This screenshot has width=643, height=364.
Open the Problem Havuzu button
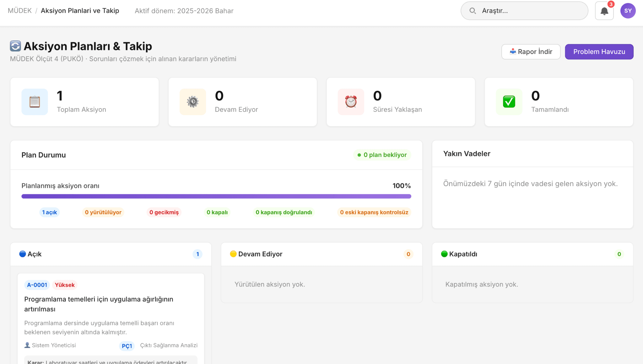(x=599, y=52)
